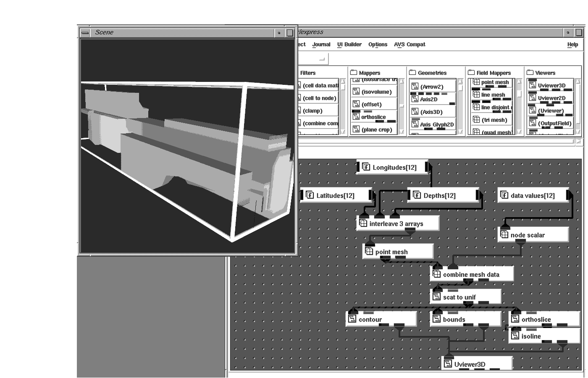The height and width of the screenshot is (378, 588).
Task: Open the Mappers library folder
Action: 354,73
